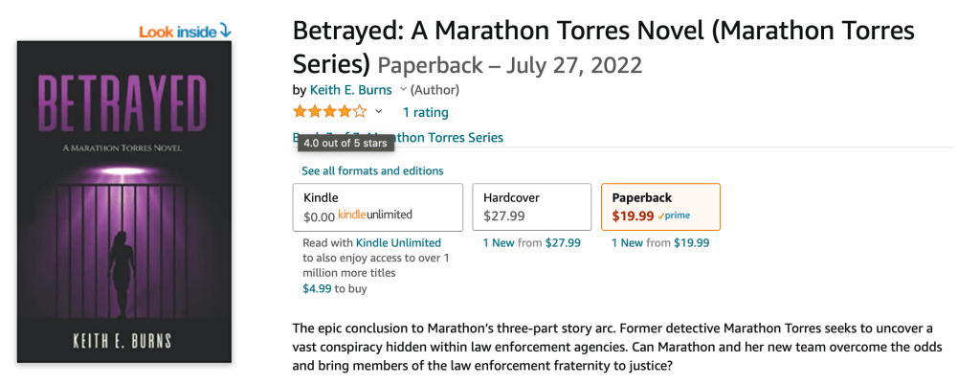This screenshot has height=385, width=980.
Task: Open 1 New from $19.99 offer
Action: (660, 243)
